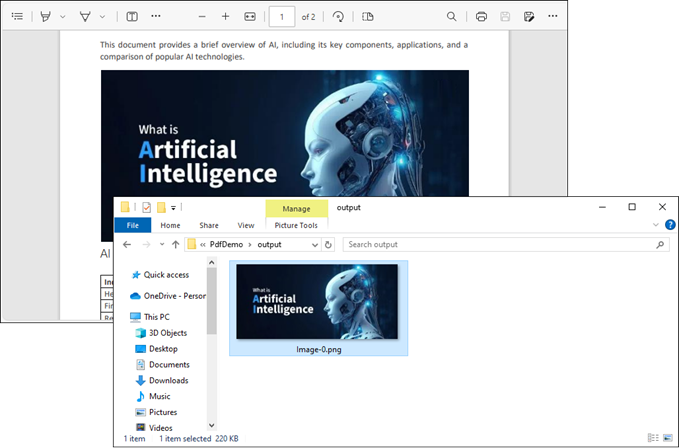Click the folder icon in Explorer title bar
Viewport: 679px width, 448px height.
click(x=125, y=208)
